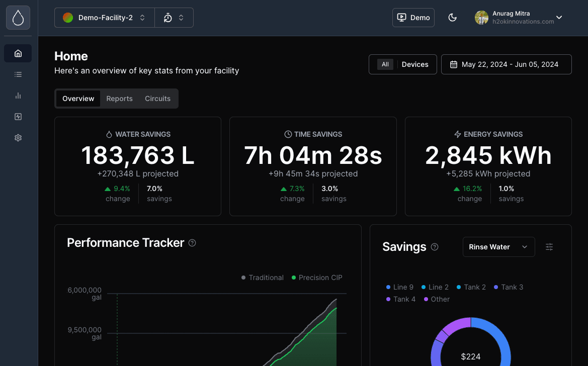The width and height of the screenshot is (588, 366).
Task: Click the 9,500,000 gal axis label
Action: tap(85, 333)
